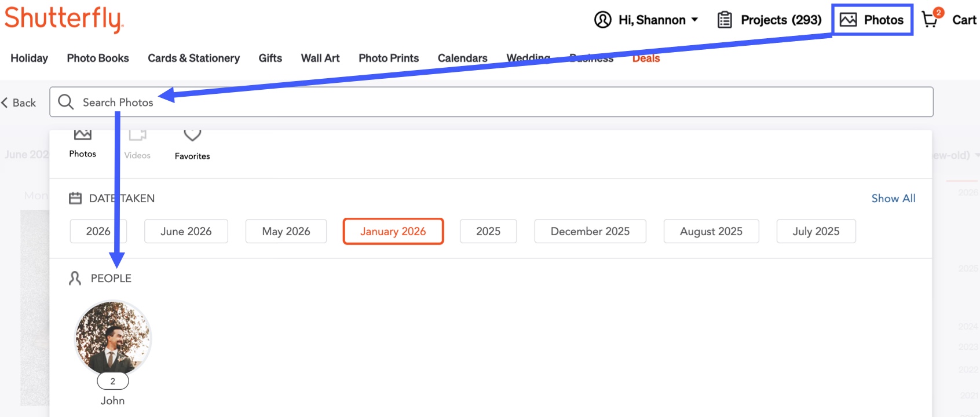
Task: Click the user account avatar icon
Action: click(603, 20)
